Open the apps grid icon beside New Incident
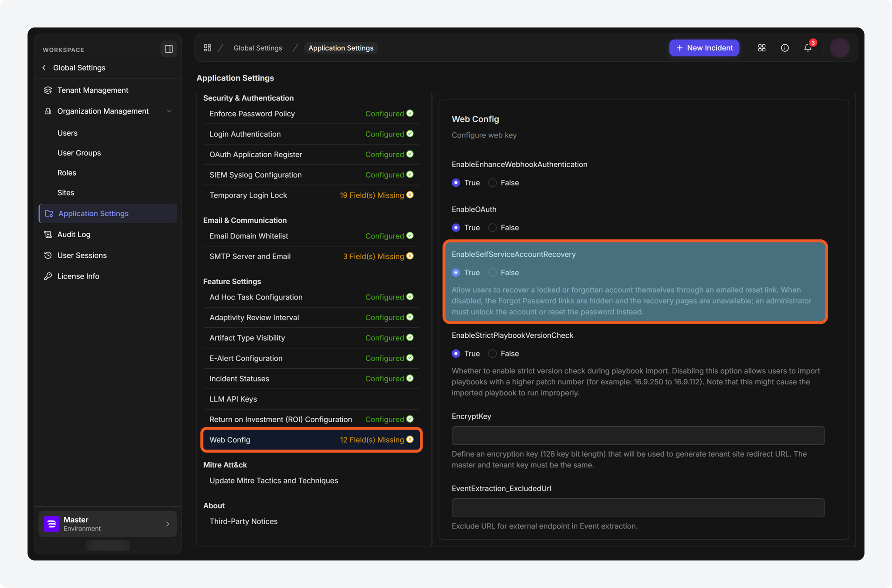This screenshot has width=892, height=588. (x=762, y=48)
